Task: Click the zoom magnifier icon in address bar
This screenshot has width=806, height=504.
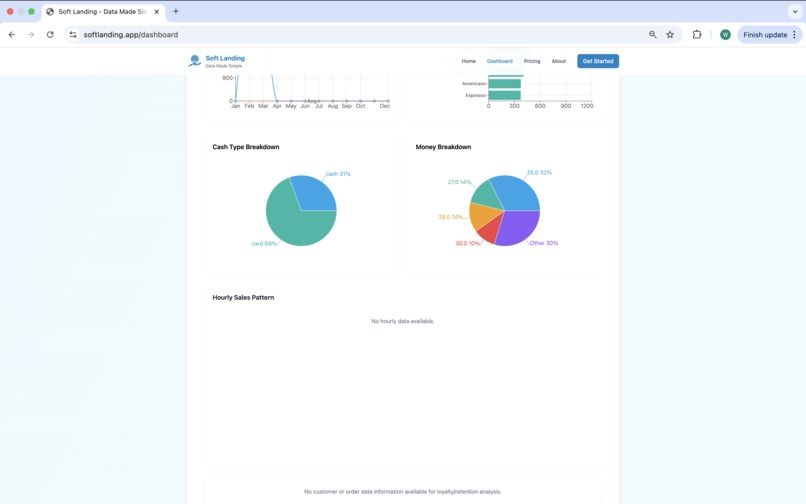Action: point(652,34)
